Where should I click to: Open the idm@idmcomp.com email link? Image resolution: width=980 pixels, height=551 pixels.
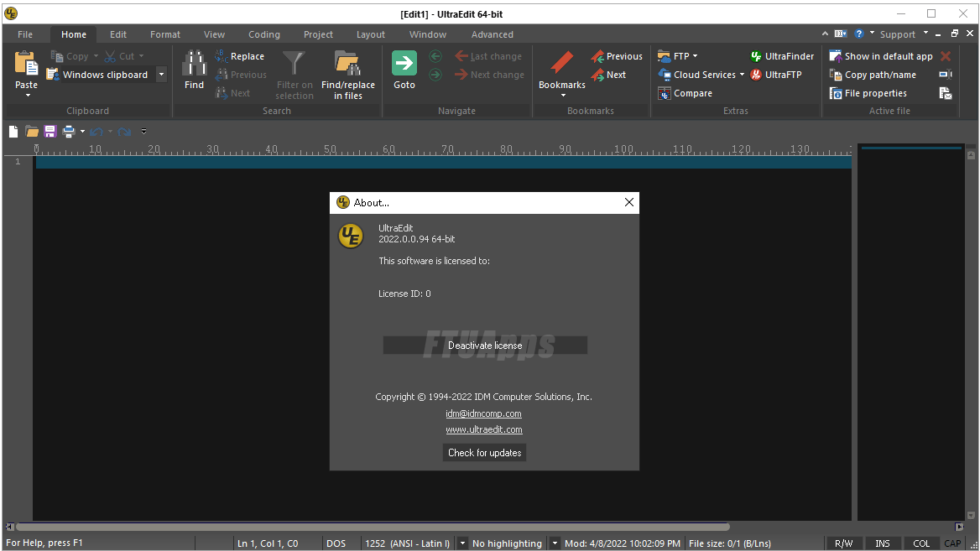point(484,413)
